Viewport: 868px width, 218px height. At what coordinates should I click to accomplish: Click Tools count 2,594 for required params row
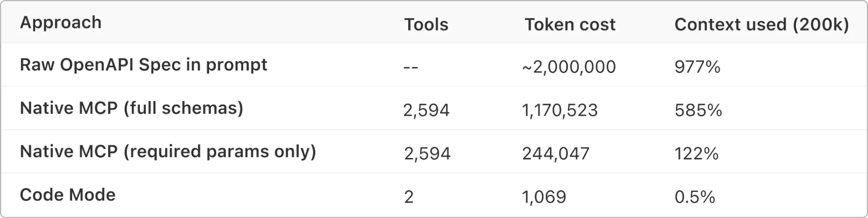(x=427, y=154)
